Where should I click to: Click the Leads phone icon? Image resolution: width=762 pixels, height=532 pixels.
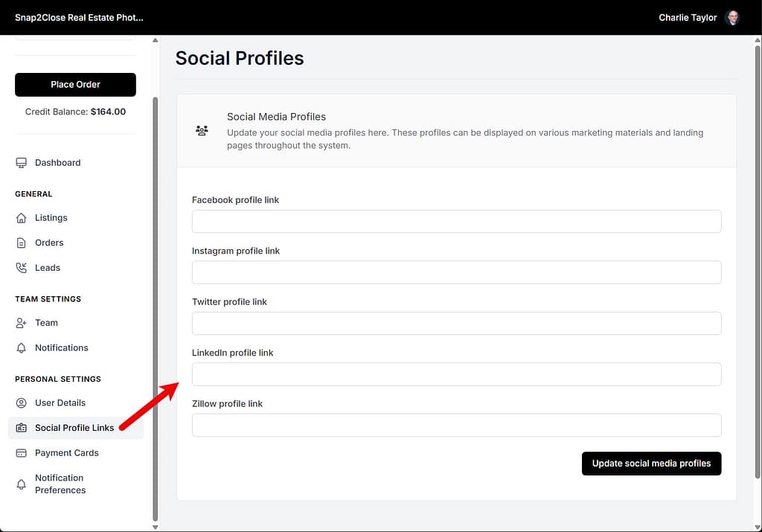pos(22,268)
